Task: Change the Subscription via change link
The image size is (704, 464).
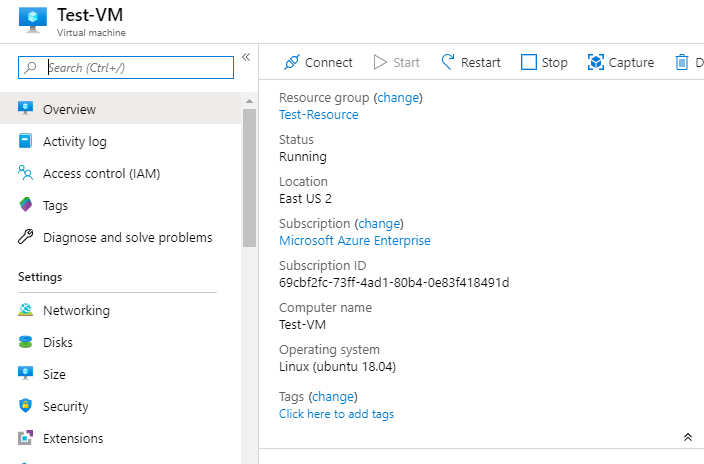Action: 379,223
